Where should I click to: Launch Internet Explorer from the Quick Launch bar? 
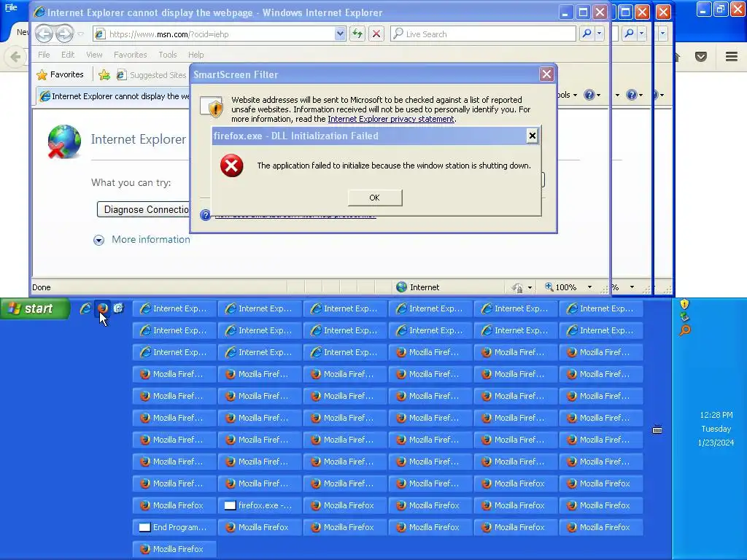pyautogui.click(x=85, y=308)
